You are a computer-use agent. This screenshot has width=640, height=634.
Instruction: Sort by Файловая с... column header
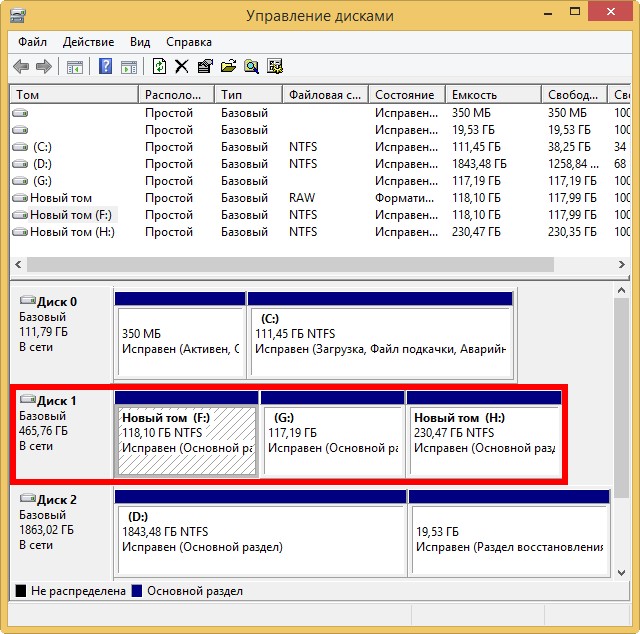(x=325, y=95)
